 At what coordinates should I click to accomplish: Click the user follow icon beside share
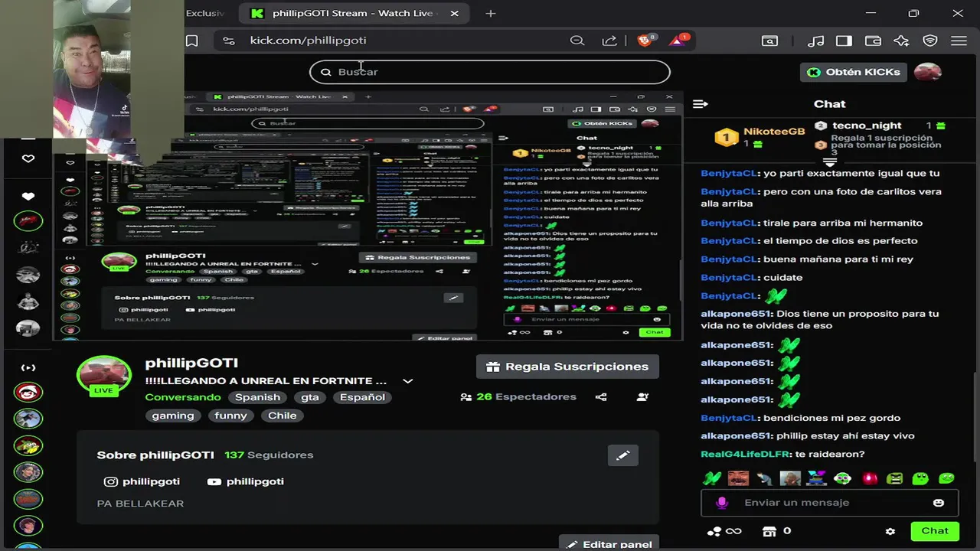pyautogui.click(x=642, y=397)
